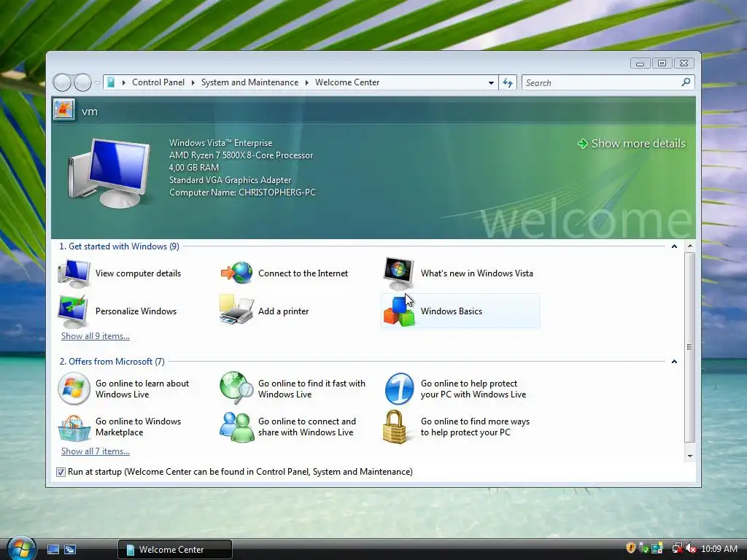The height and width of the screenshot is (560, 747).
Task: Click Show all 7 items link
Action: tap(96, 451)
